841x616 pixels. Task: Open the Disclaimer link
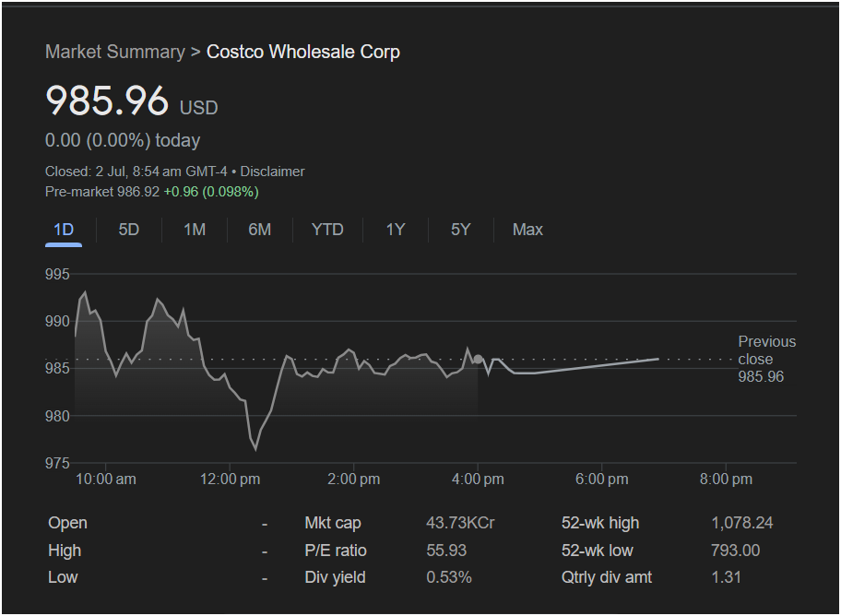point(272,172)
